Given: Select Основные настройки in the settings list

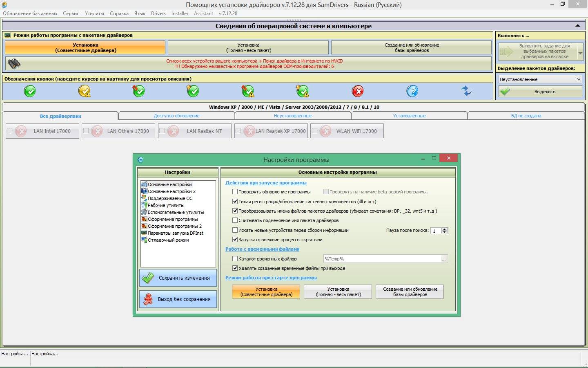Looking at the screenshot, I should tap(169, 184).
